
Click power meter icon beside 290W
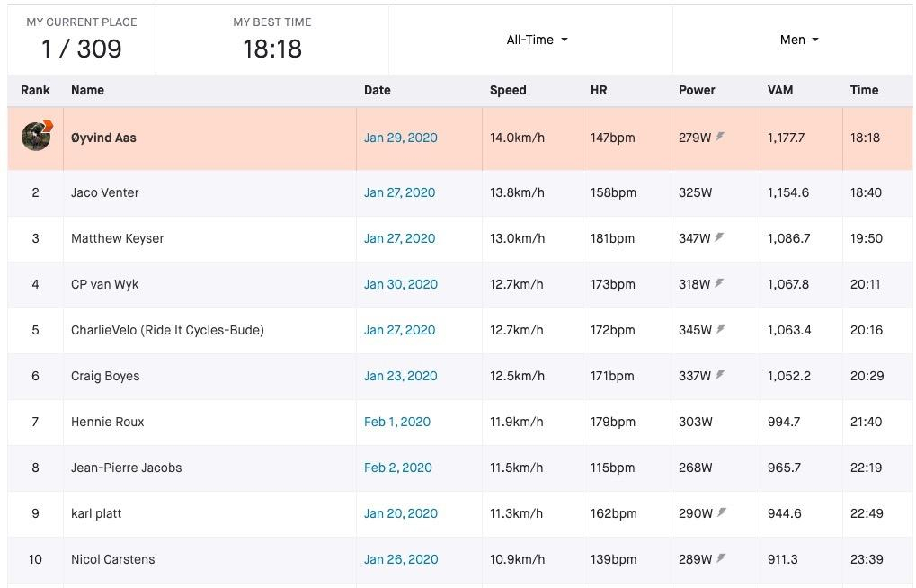coord(722,512)
